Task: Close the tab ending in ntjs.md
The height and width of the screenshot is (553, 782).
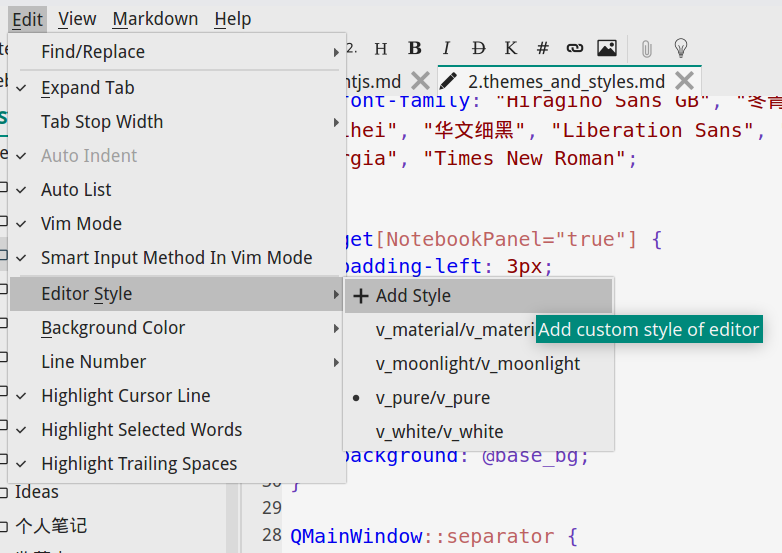Action: coord(420,81)
